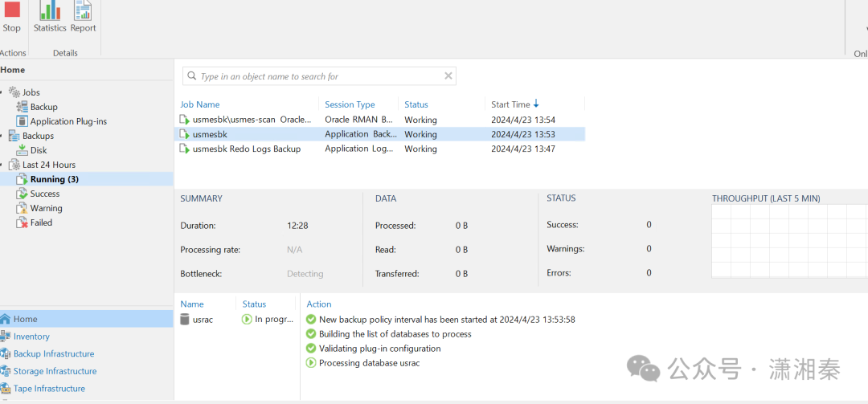
Task: Switch to Inventory view
Action: pyautogui.click(x=31, y=337)
